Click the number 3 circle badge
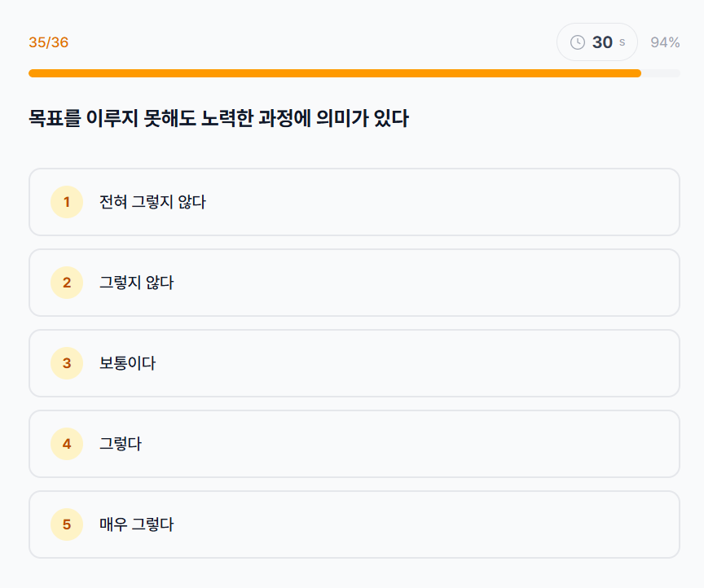Screen dimensions: 704x588 pos(66,363)
